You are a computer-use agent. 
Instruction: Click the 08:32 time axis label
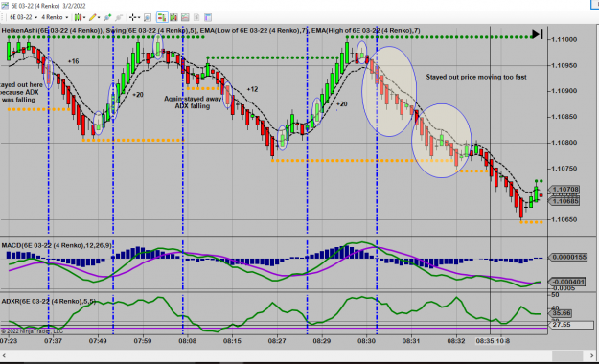point(456,340)
